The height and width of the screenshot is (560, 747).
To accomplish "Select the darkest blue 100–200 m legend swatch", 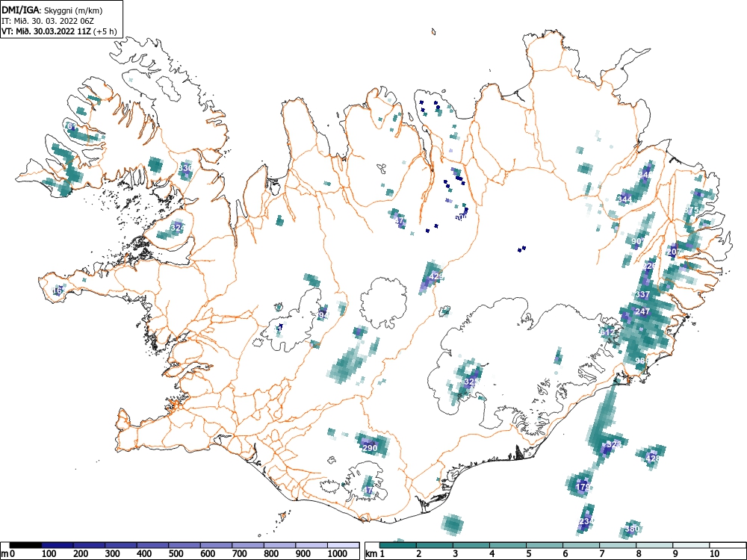I will click(x=58, y=545).
